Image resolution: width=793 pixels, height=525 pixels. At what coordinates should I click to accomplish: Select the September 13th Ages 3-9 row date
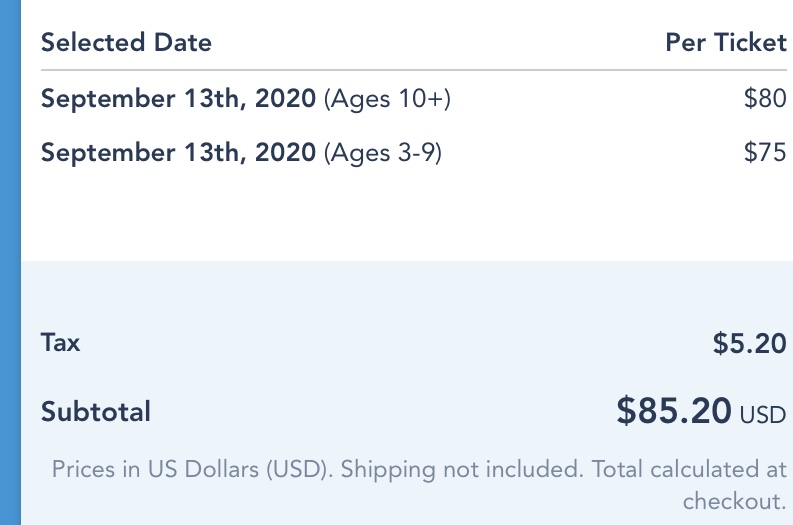(180, 153)
